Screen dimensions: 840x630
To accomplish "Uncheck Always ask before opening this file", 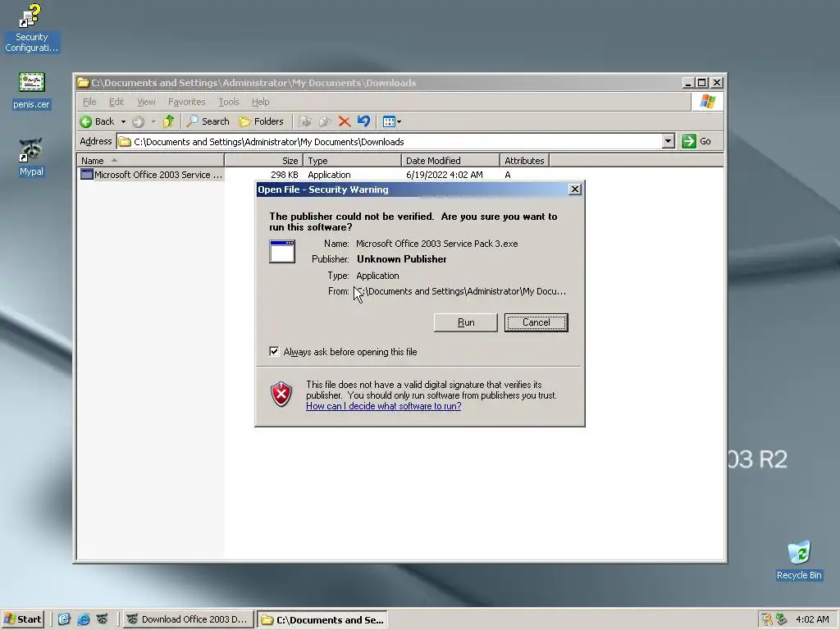I will 274,351.
